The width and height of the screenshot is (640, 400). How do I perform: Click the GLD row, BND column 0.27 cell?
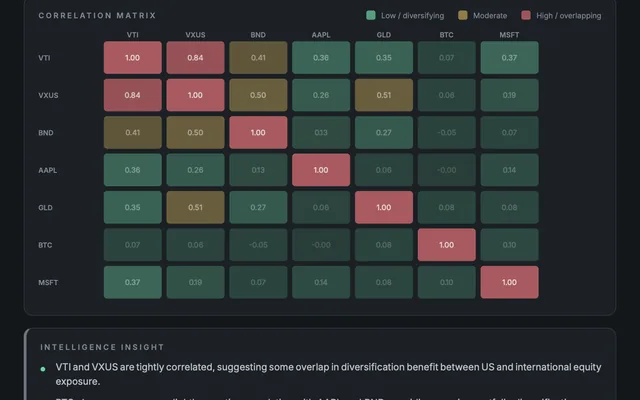[x=258, y=207]
